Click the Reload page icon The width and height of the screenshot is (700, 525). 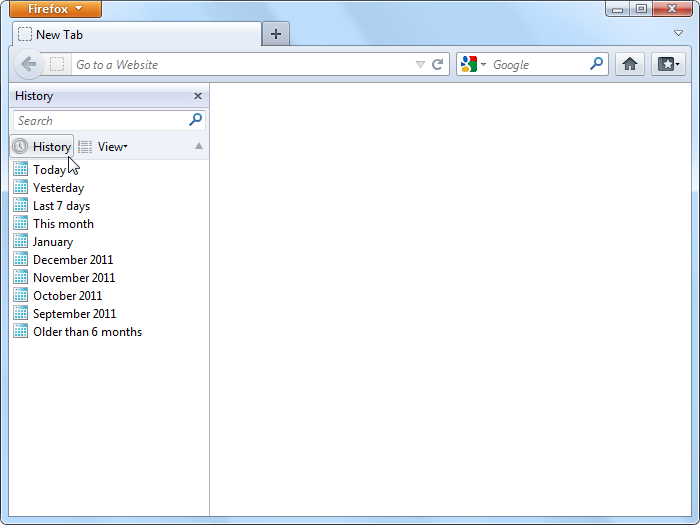point(437,64)
